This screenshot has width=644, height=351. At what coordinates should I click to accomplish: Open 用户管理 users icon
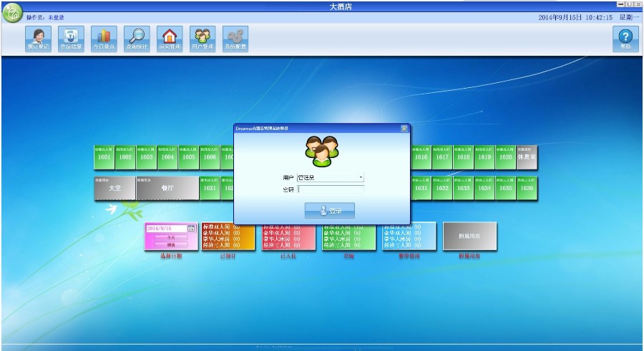203,39
